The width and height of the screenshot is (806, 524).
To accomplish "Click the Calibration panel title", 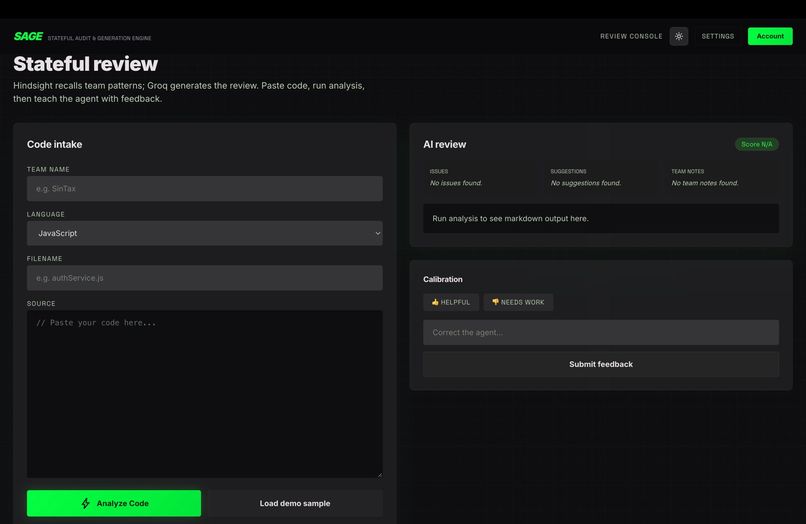I will click(x=443, y=279).
